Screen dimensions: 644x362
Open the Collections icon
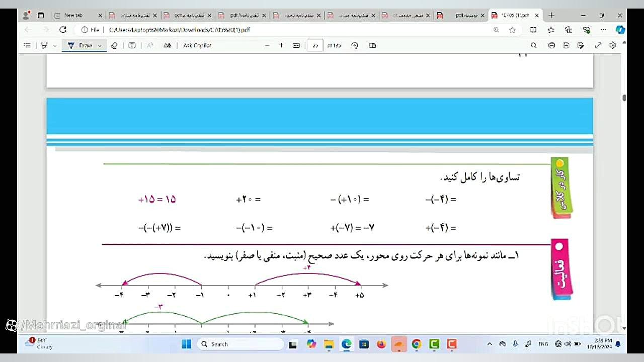[569, 30]
